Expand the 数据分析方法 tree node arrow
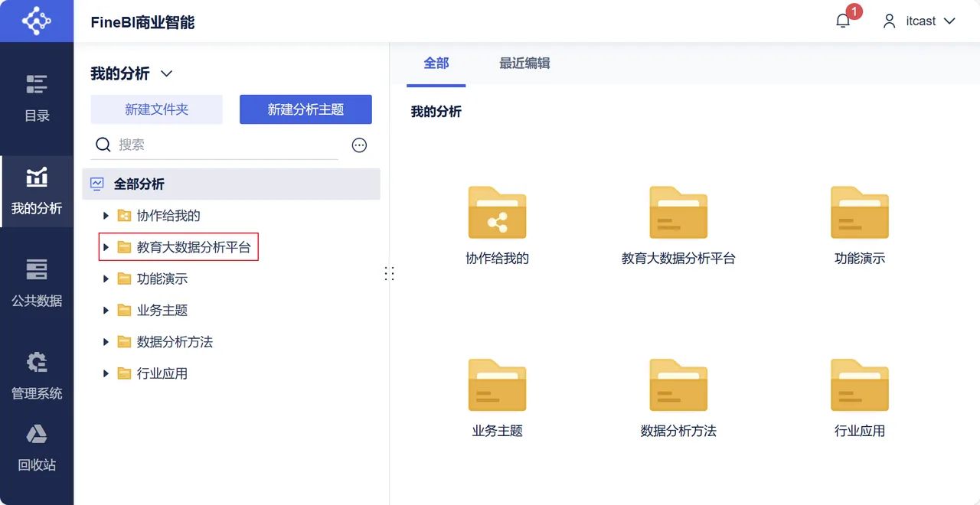The height and width of the screenshot is (505, 980). [106, 342]
